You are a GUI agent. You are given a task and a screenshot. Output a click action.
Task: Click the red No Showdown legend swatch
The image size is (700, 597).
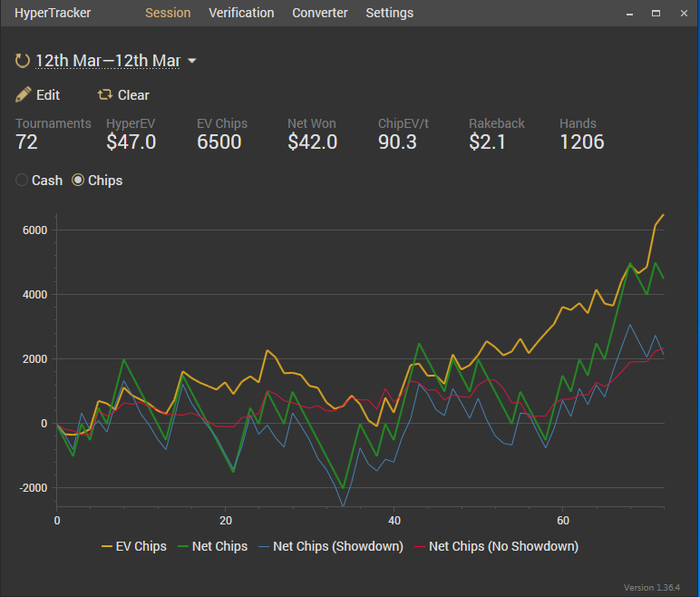pos(420,547)
